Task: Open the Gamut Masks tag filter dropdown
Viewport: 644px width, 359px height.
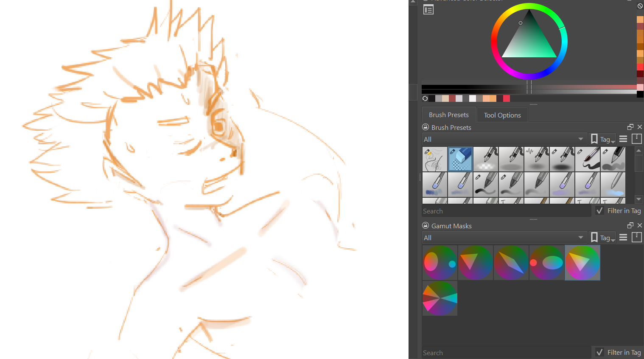Action: [x=504, y=238]
